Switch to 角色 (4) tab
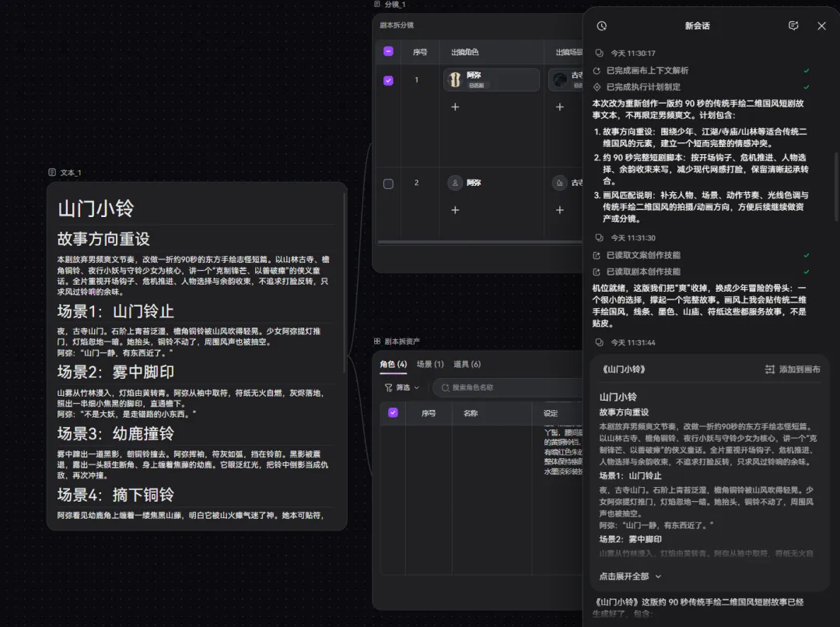The image size is (840, 627). coord(394,364)
